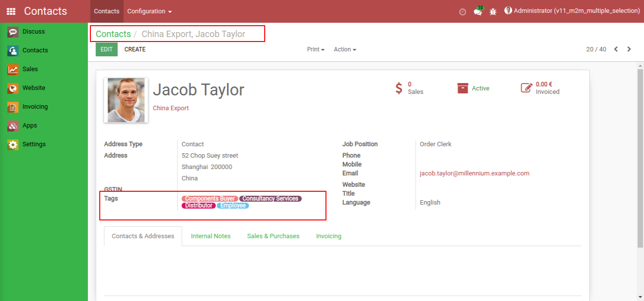
Task: Open the Print dropdown
Action: click(x=315, y=49)
